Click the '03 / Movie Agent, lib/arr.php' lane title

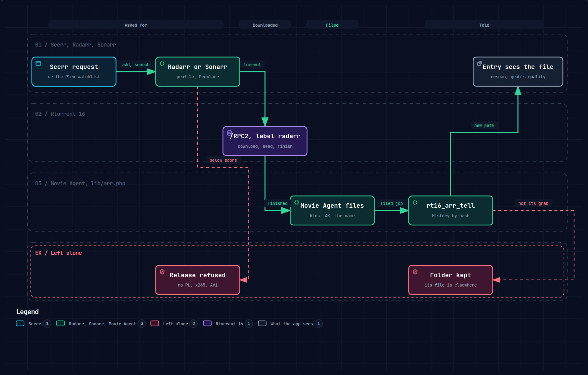[x=80, y=183]
